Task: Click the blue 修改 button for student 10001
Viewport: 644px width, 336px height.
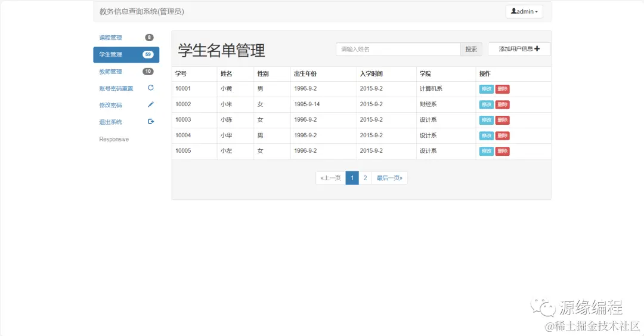Action: (487, 89)
